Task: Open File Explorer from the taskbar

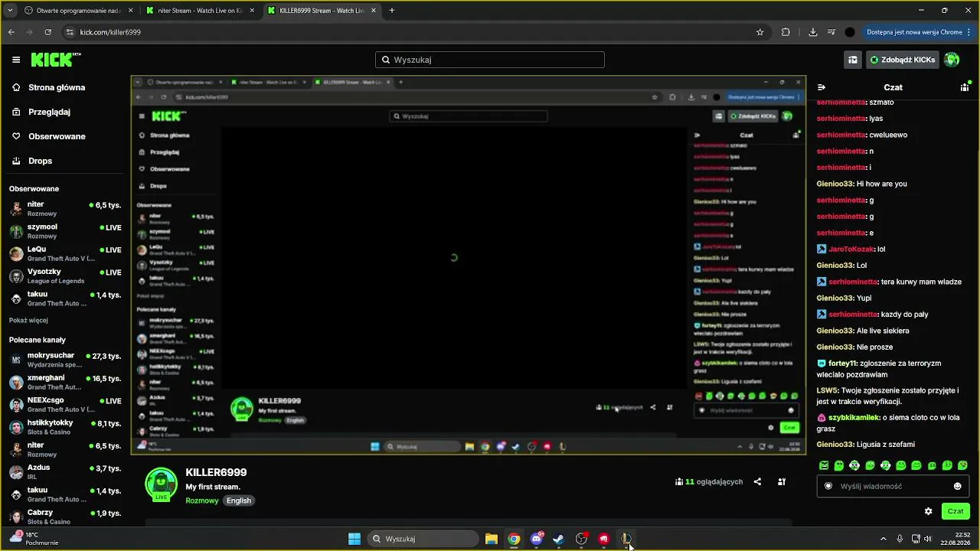Action: coord(492,539)
